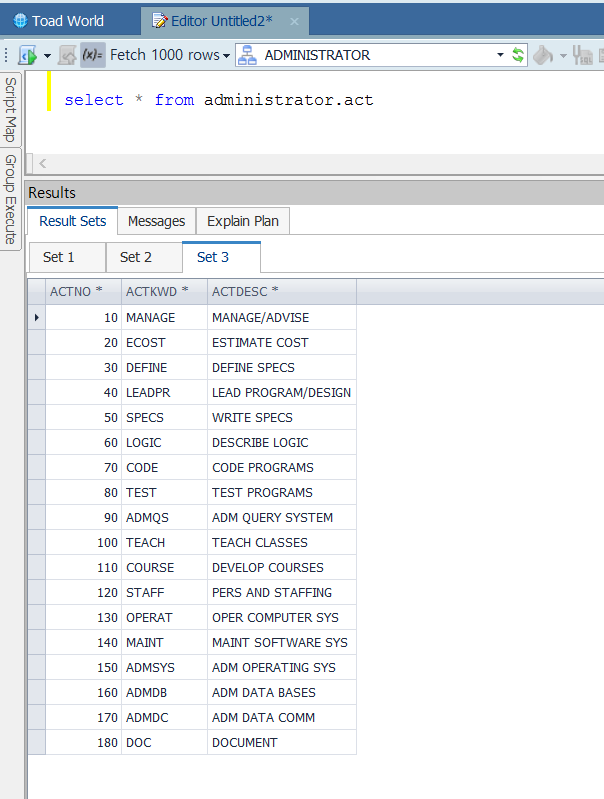Click the ACTDESC column header
The height and width of the screenshot is (799, 604).
[282, 291]
